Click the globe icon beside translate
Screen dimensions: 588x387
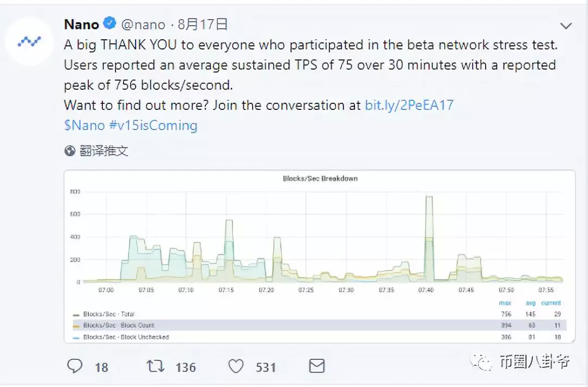tap(70, 151)
